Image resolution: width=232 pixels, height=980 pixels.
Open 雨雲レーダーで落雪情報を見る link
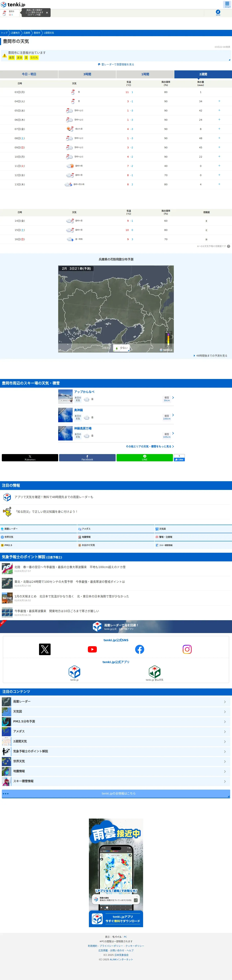click(x=116, y=64)
